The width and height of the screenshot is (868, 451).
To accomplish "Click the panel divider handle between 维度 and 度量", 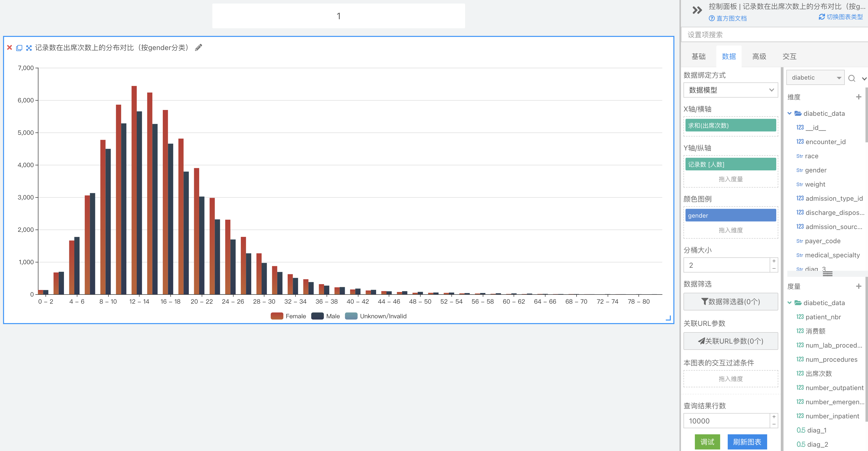I will point(827,274).
